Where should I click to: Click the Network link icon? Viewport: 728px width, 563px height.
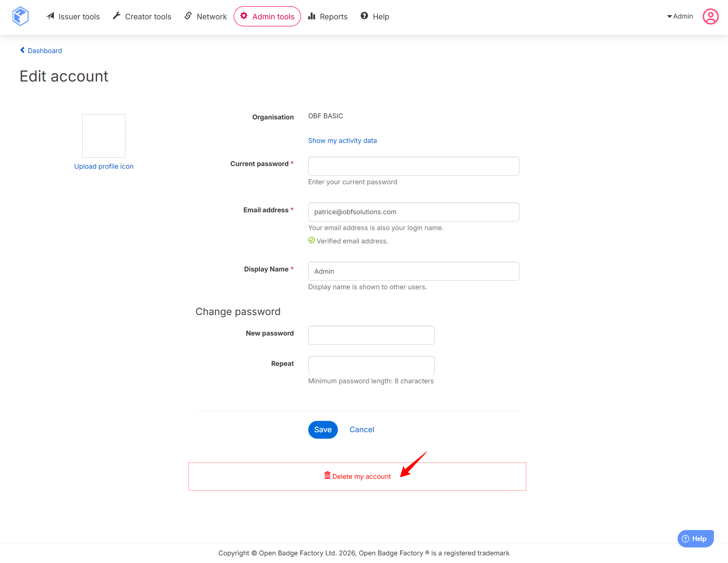(x=188, y=16)
